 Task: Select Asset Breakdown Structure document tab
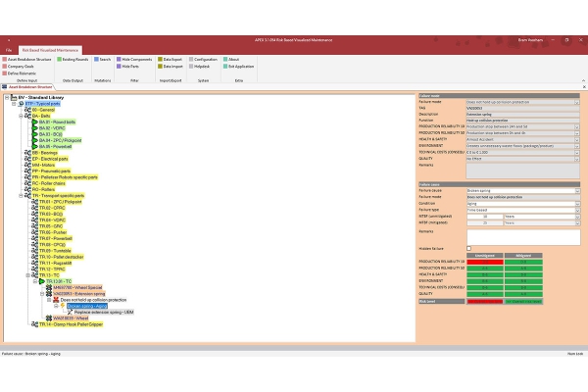(27, 87)
